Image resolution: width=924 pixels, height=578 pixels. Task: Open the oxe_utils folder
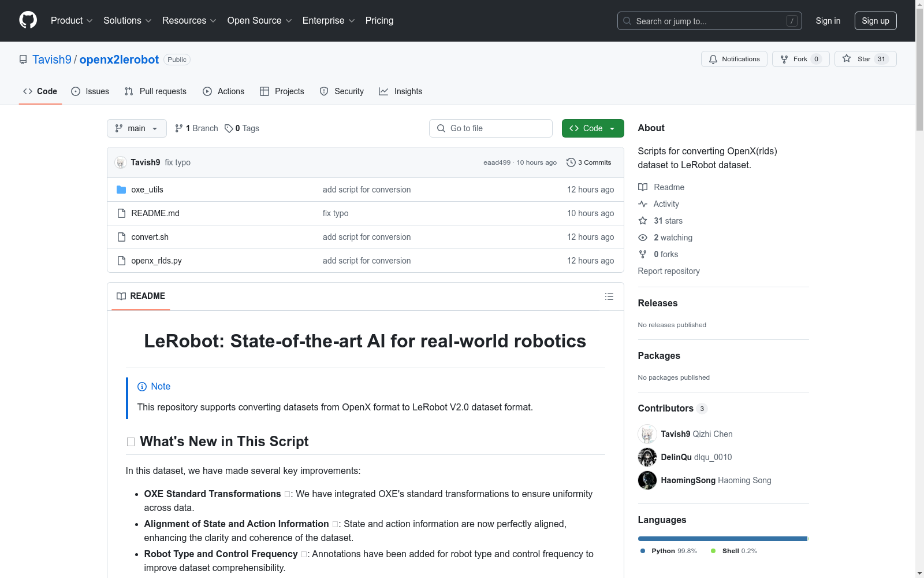coord(147,190)
